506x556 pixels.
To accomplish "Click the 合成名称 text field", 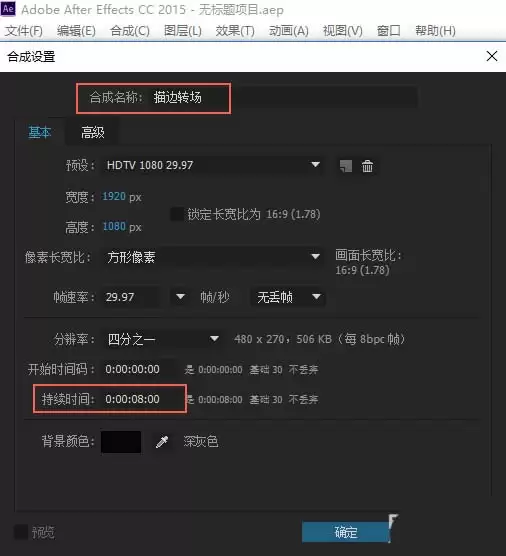I will point(284,97).
